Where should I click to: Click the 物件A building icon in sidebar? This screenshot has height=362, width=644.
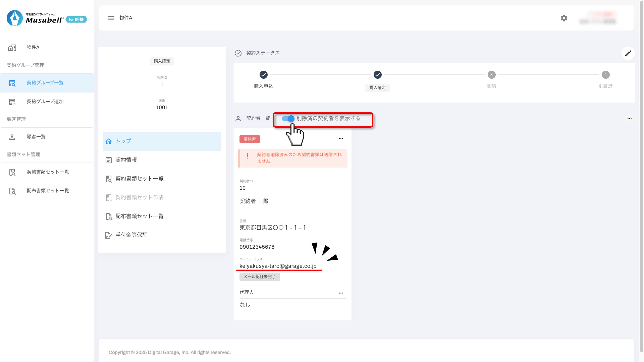coord(12,48)
